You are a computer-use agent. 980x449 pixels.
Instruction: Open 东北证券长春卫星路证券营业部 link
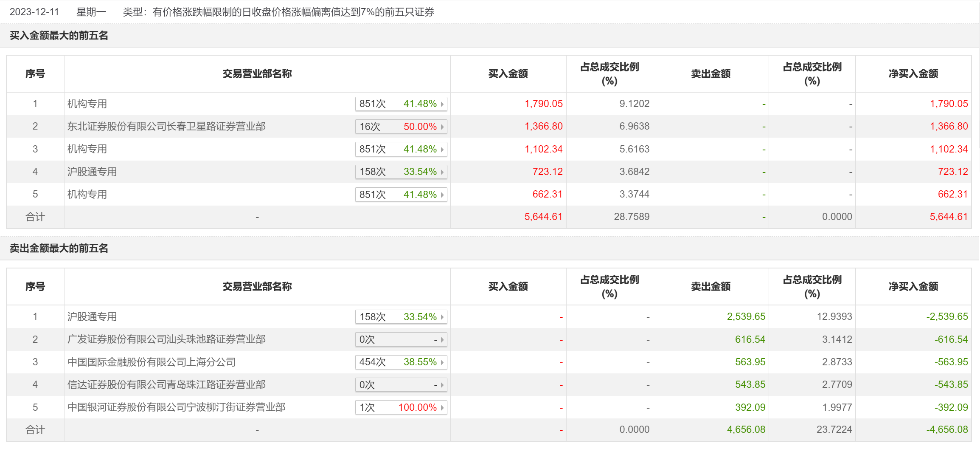[x=166, y=126]
